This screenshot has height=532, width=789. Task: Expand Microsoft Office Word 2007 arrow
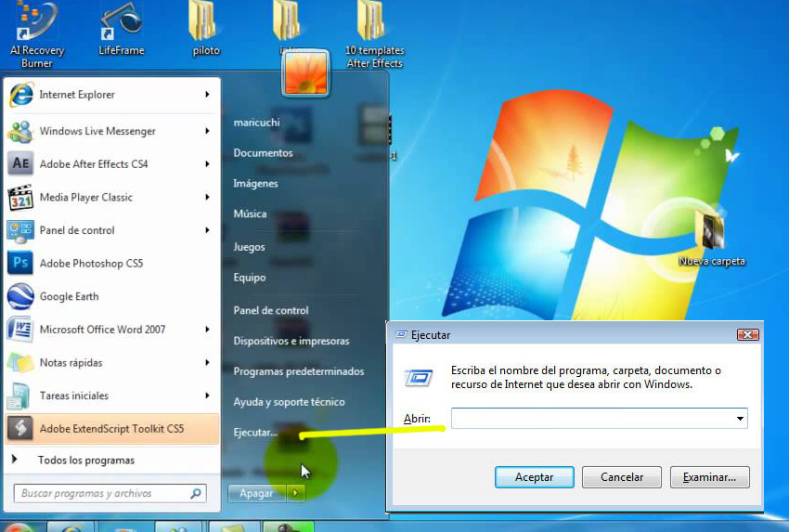click(x=207, y=330)
